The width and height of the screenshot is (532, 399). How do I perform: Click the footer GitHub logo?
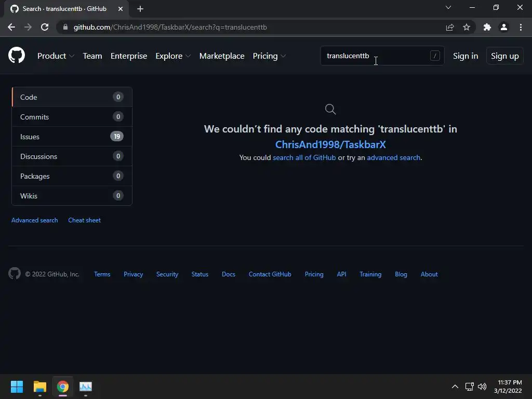point(14,273)
